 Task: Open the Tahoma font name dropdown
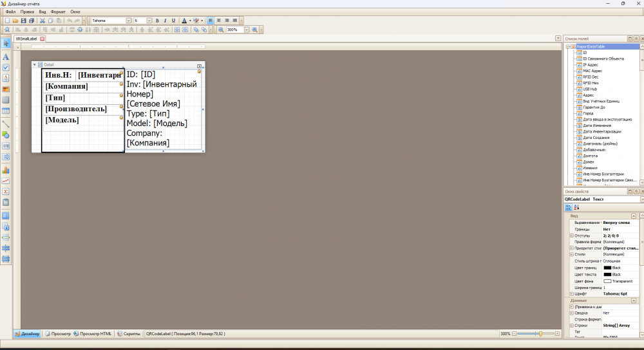coord(129,21)
